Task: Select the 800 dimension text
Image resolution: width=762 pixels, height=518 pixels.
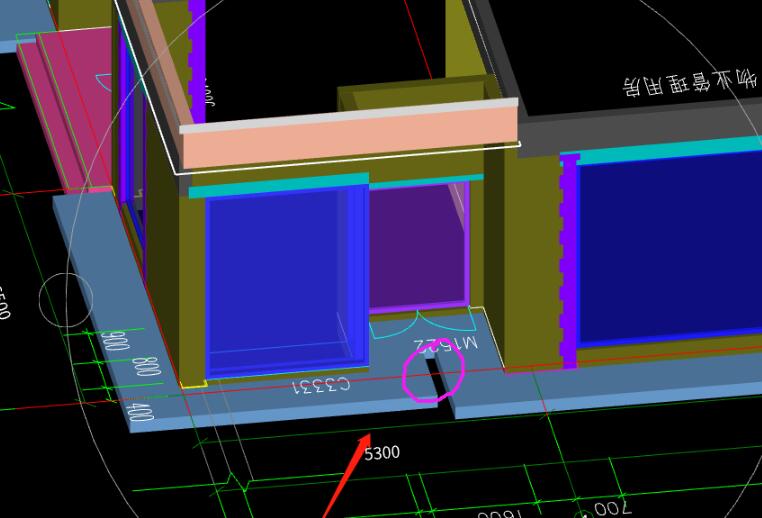Action: point(146,366)
